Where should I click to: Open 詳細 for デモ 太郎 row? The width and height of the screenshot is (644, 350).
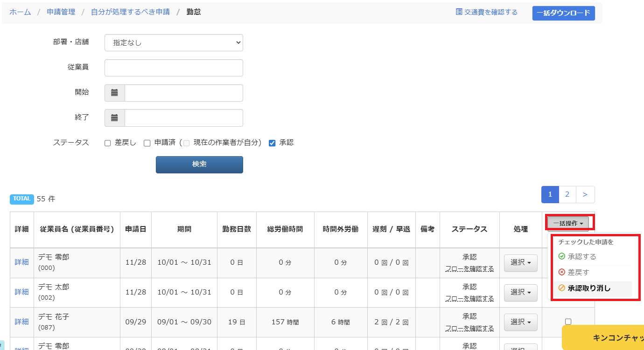pos(21,292)
